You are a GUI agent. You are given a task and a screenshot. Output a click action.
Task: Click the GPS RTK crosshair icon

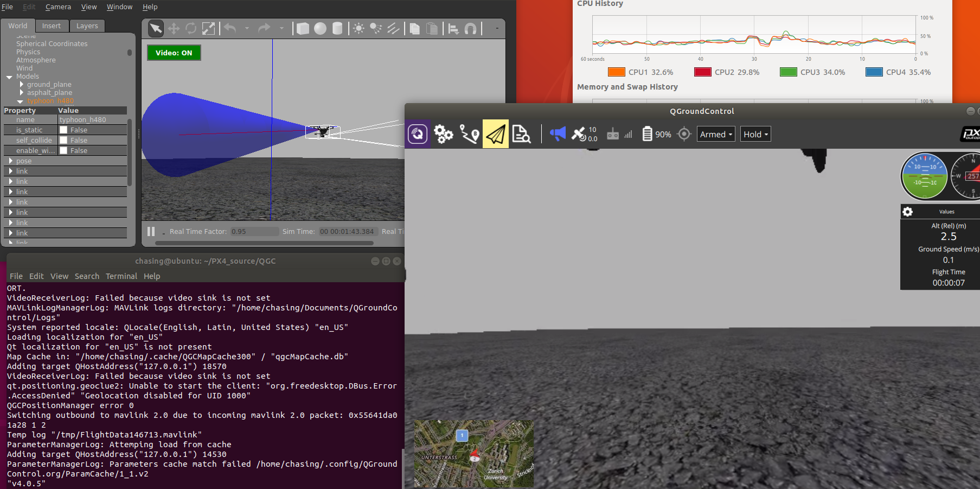[x=684, y=134]
